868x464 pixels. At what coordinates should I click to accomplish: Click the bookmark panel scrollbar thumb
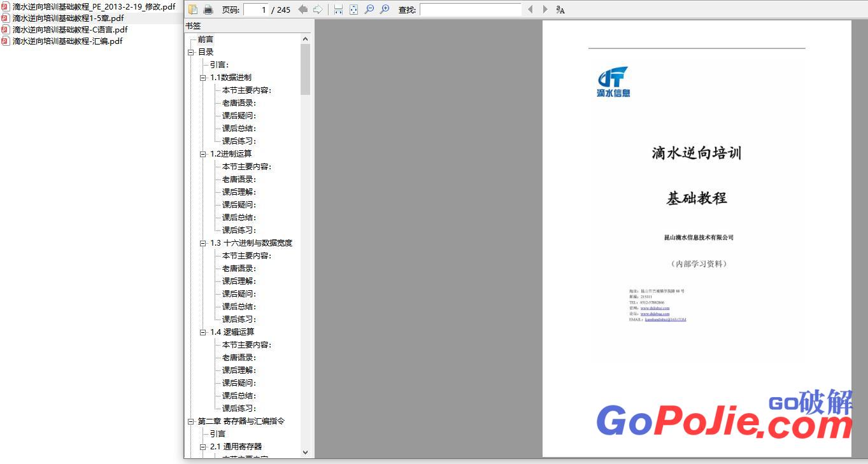(x=305, y=69)
